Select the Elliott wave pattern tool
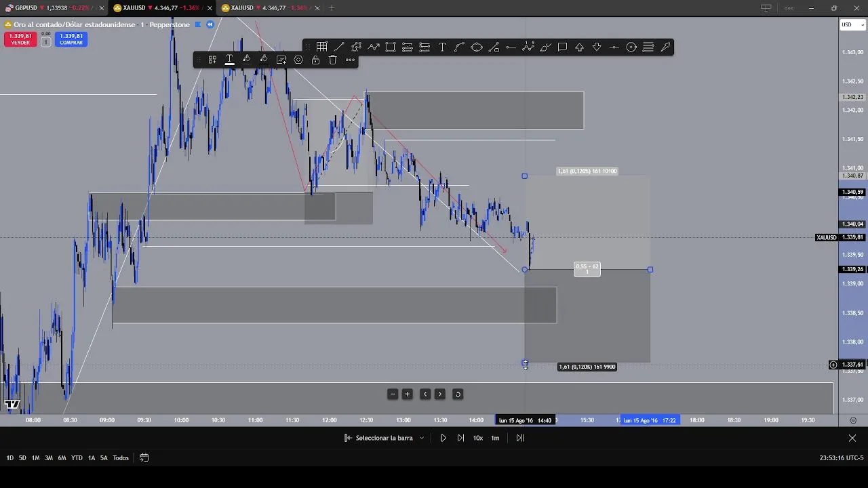Image resolution: width=868 pixels, height=488 pixels. (x=528, y=47)
